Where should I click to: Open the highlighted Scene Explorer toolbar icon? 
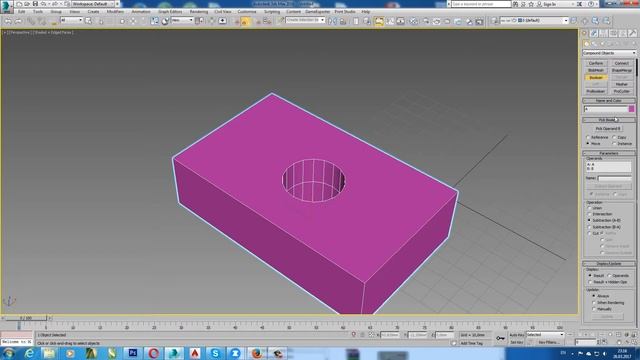click(379, 20)
